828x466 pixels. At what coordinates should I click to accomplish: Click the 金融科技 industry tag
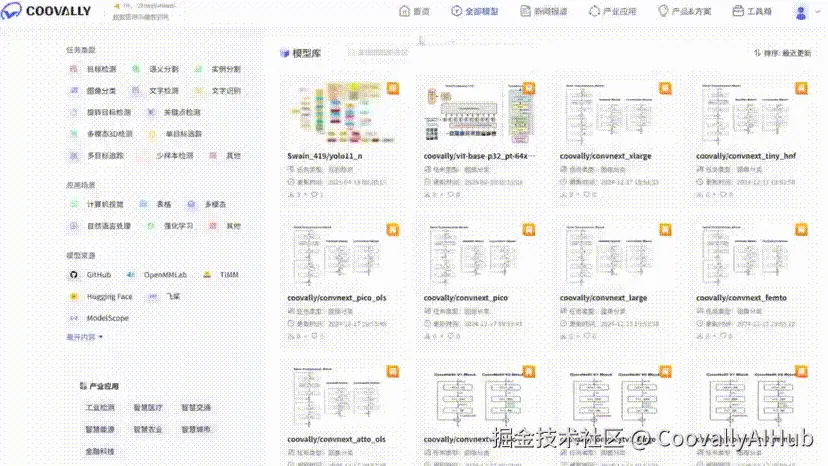(x=100, y=452)
